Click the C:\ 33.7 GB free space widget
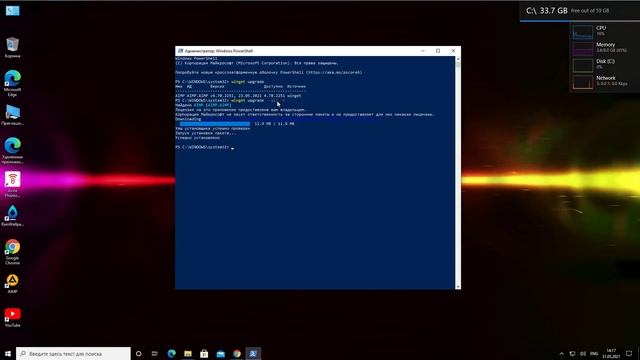The image size is (640, 360). click(x=580, y=11)
